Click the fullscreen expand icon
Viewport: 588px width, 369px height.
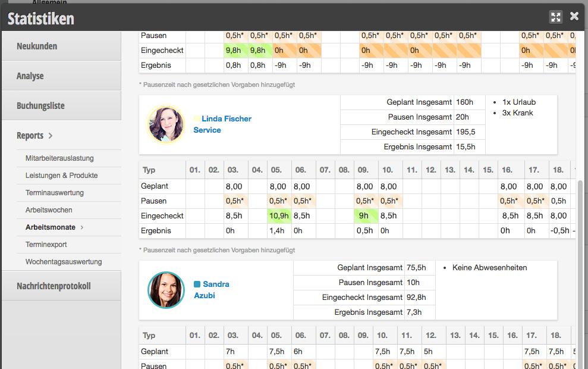[x=556, y=17]
